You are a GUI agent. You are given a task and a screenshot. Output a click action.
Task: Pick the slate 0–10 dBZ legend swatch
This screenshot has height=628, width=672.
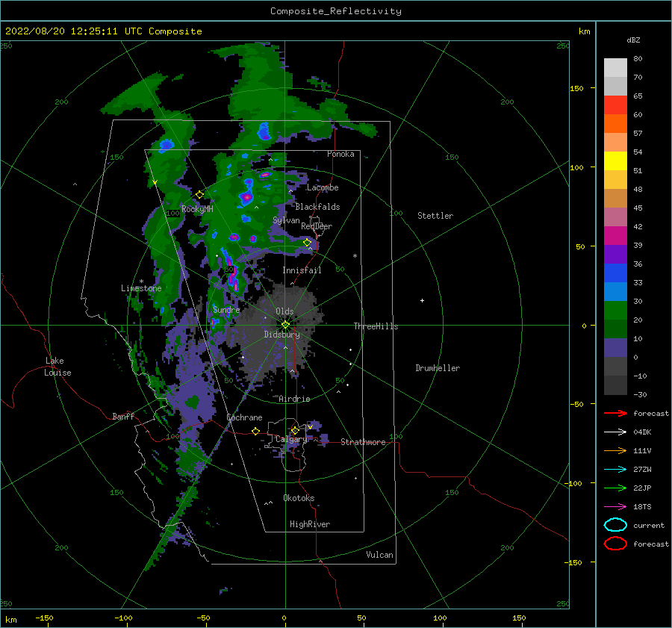coord(615,348)
